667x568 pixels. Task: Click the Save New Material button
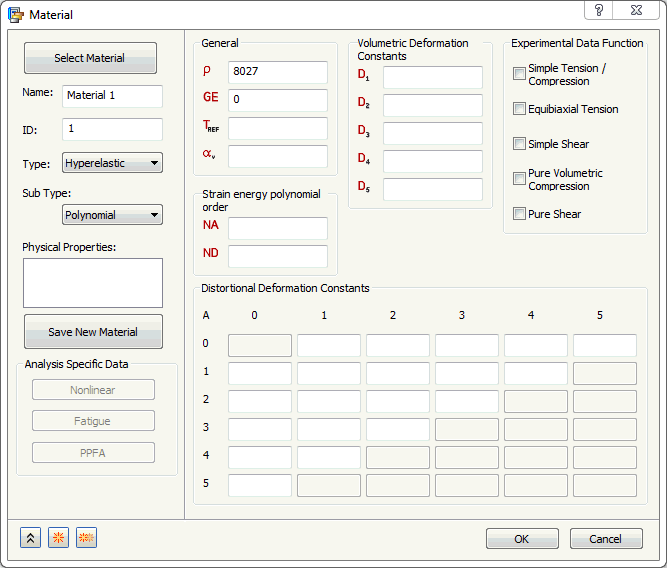[93, 332]
